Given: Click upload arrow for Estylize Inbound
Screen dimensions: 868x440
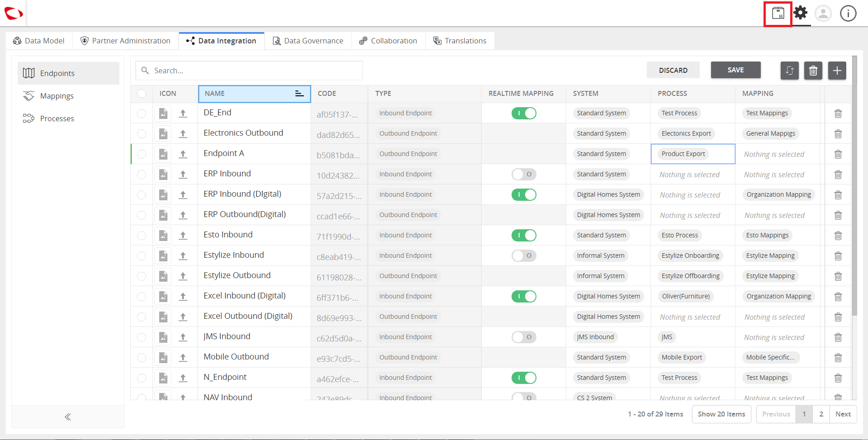Looking at the screenshot, I should click(x=183, y=256).
